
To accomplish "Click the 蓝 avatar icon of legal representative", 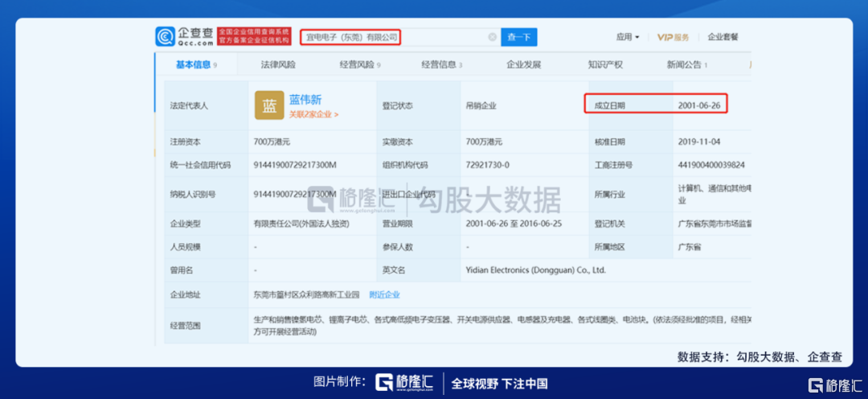I will [269, 105].
